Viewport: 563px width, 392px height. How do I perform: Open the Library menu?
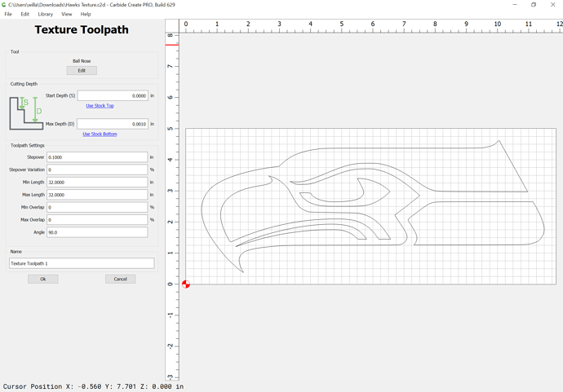pos(45,14)
